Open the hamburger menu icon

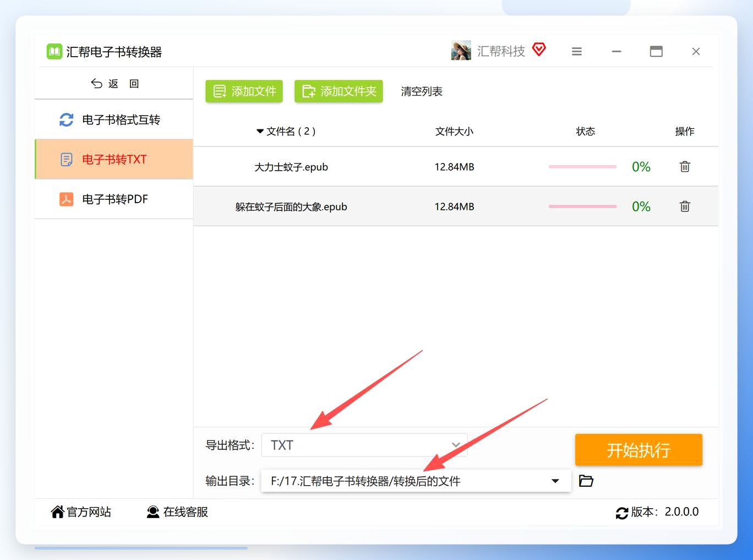577,51
